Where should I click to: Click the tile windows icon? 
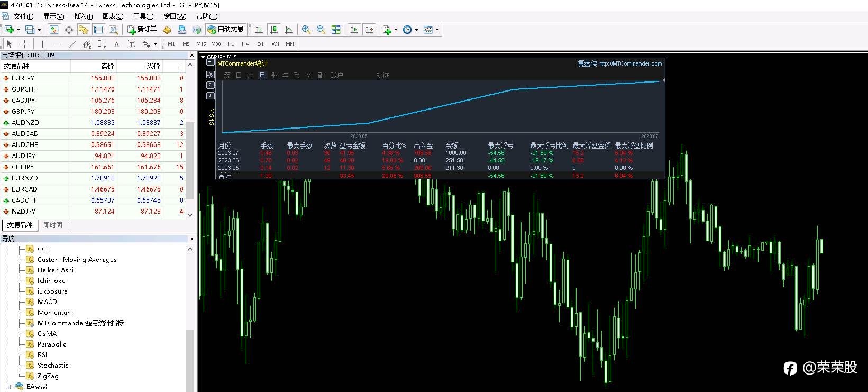336,30
